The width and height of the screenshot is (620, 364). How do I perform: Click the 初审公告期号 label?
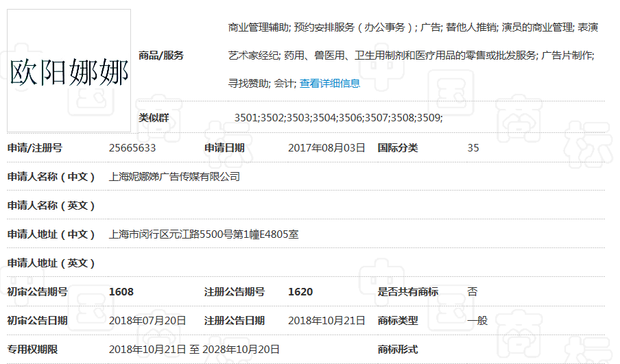[x=38, y=291]
